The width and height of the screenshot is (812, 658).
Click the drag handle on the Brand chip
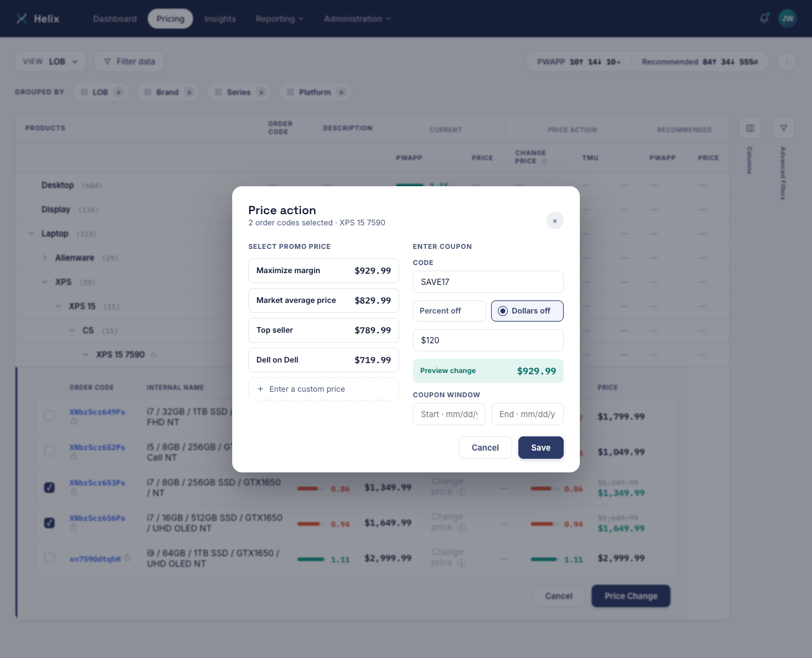pos(148,92)
